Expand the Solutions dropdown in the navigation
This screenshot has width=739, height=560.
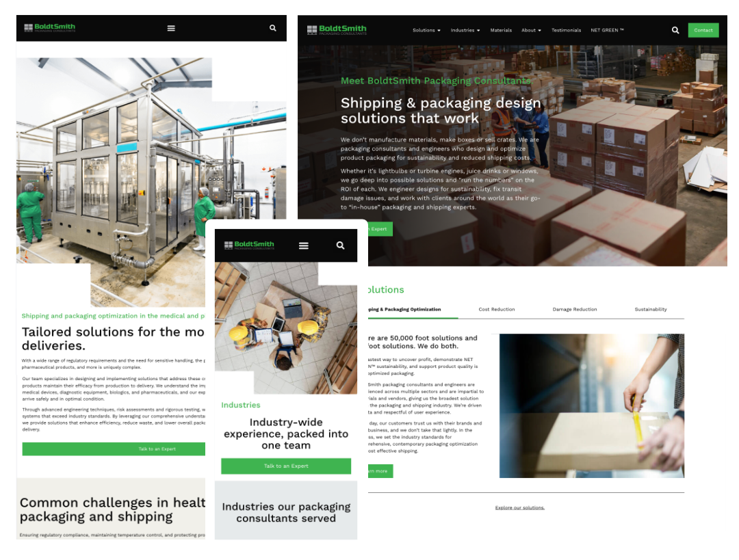426,30
